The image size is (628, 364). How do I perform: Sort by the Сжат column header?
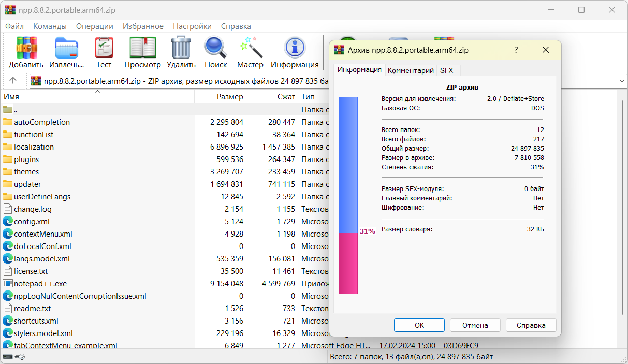272,96
